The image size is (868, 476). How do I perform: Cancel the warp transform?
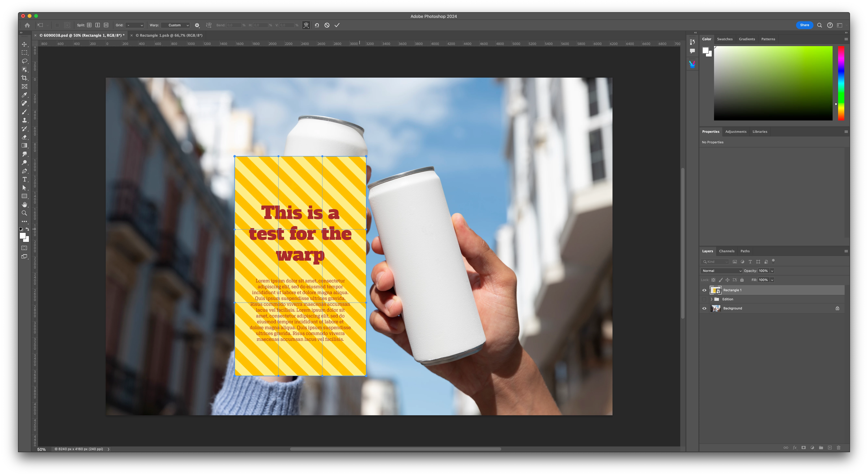point(327,25)
